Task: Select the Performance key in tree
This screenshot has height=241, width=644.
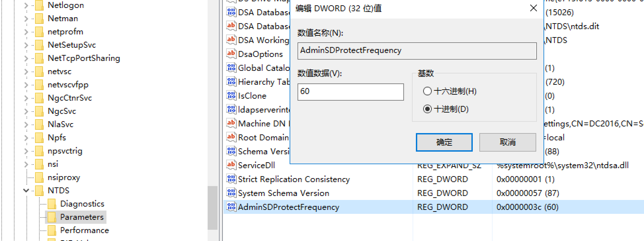Action: [84, 230]
